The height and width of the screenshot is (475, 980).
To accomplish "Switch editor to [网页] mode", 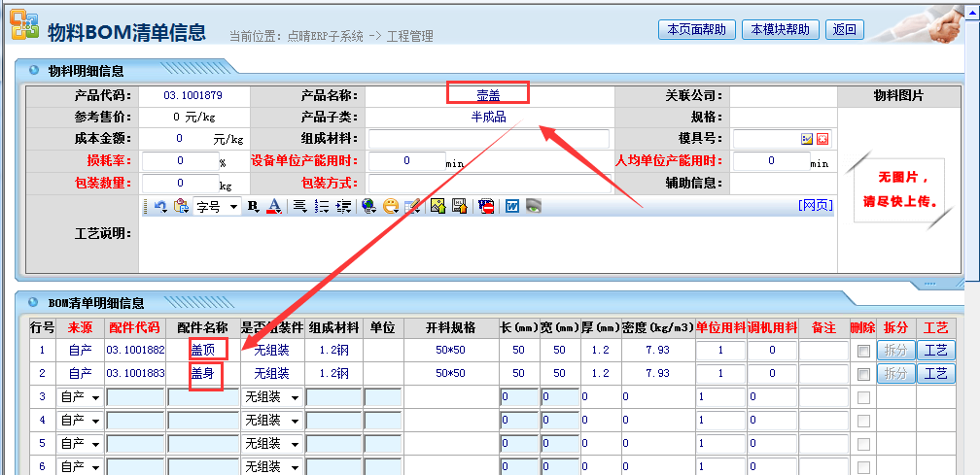I will click(x=815, y=205).
